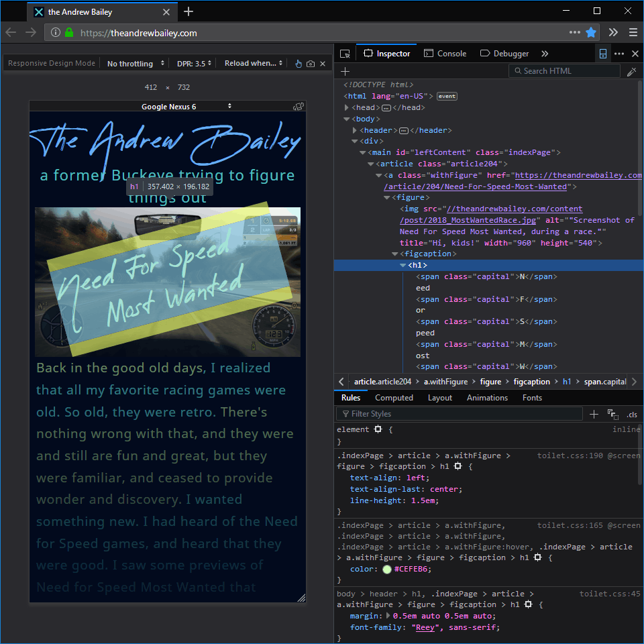
Task: Click the green padlock security icon
Action: [x=69, y=32]
